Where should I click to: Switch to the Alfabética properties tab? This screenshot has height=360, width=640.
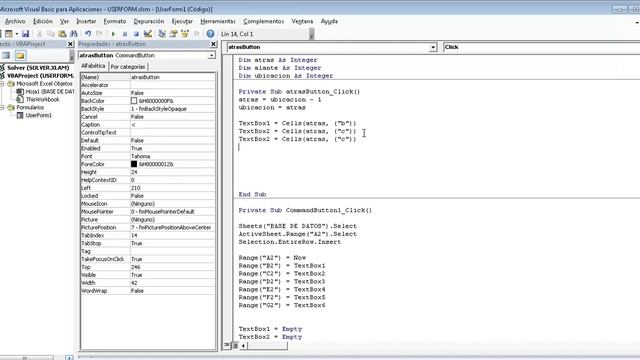point(93,66)
